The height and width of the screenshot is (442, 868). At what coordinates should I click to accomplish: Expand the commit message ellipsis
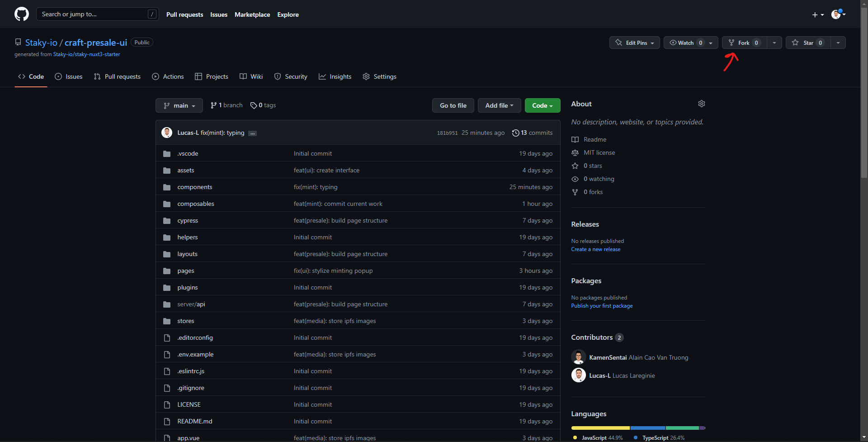click(253, 133)
